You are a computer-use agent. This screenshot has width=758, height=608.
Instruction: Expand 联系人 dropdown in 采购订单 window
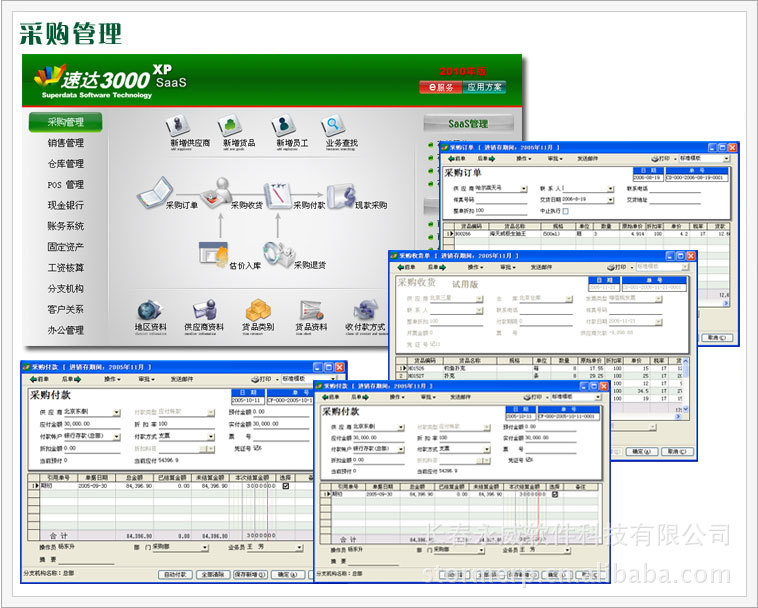[611, 189]
